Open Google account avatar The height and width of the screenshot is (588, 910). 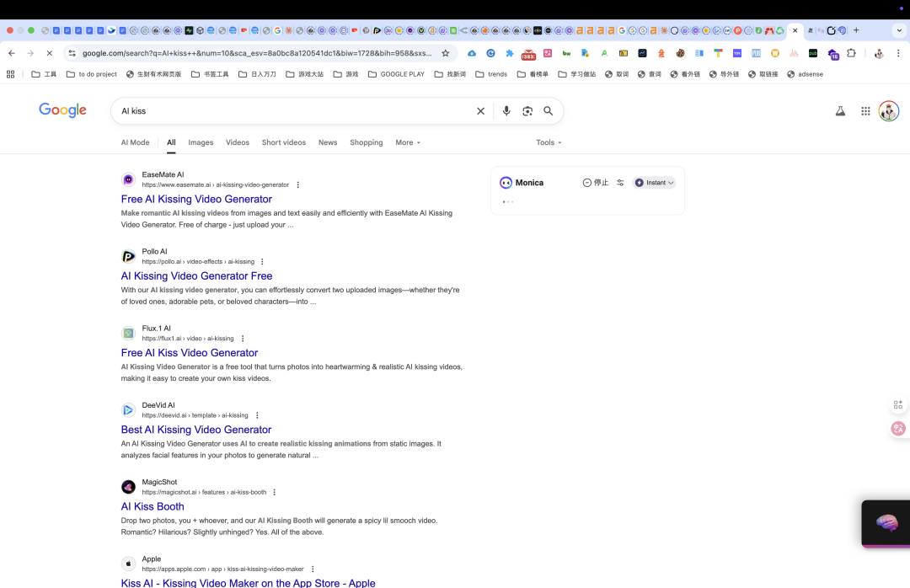pyautogui.click(x=889, y=111)
